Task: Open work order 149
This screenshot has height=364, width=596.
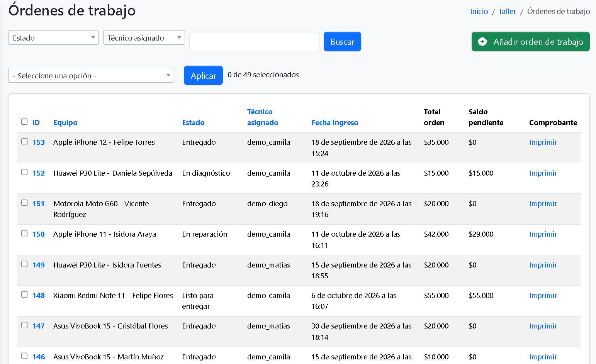Action: coord(39,265)
